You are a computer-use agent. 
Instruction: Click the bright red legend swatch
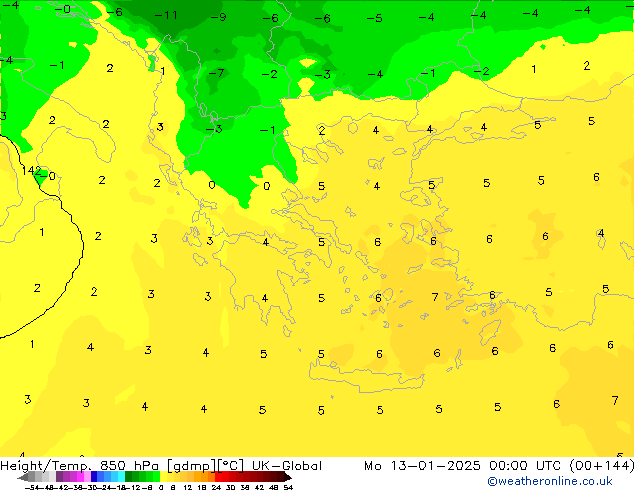(x=218, y=477)
